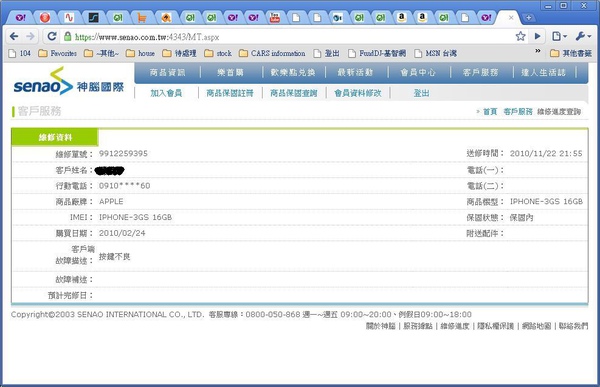This screenshot has height=387, width=600.
Task: Click the 加入會員 submenu link
Action: coord(166,93)
